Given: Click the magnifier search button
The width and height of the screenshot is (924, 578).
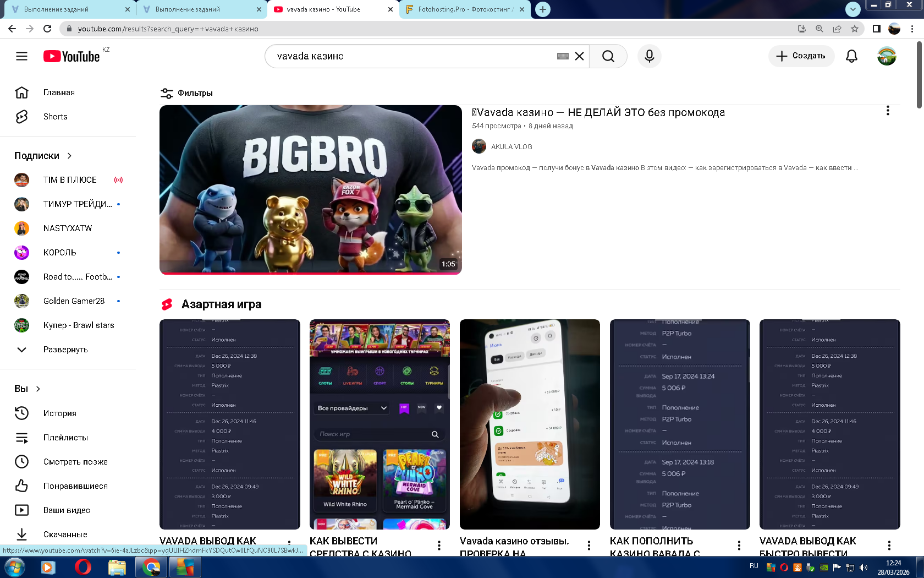Looking at the screenshot, I should [x=608, y=56].
